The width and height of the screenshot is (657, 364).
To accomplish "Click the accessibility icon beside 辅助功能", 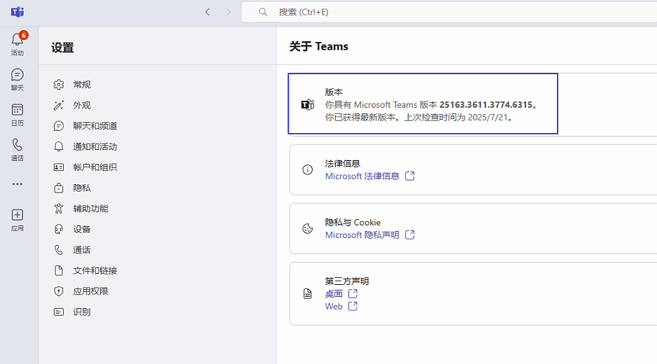I will pos(59,209).
